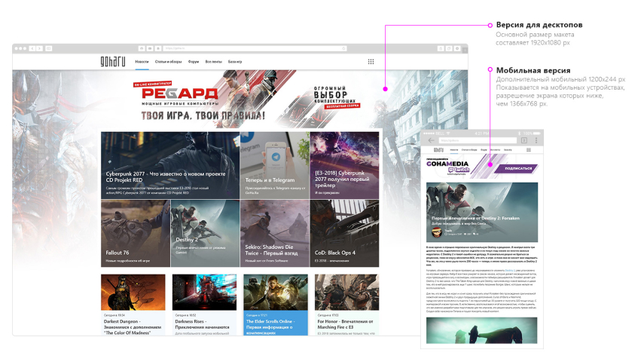Open the Destiny 2 tile on desktop

[205, 234]
